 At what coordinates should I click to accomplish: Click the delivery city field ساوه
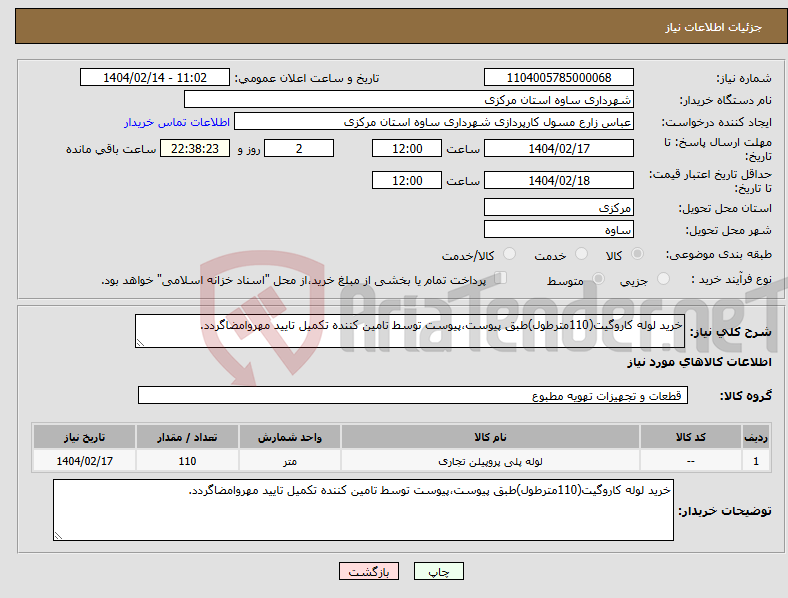coord(558,229)
